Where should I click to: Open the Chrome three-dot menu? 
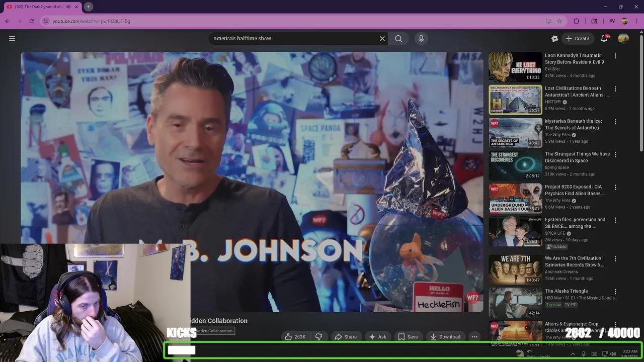click(636, 21)
